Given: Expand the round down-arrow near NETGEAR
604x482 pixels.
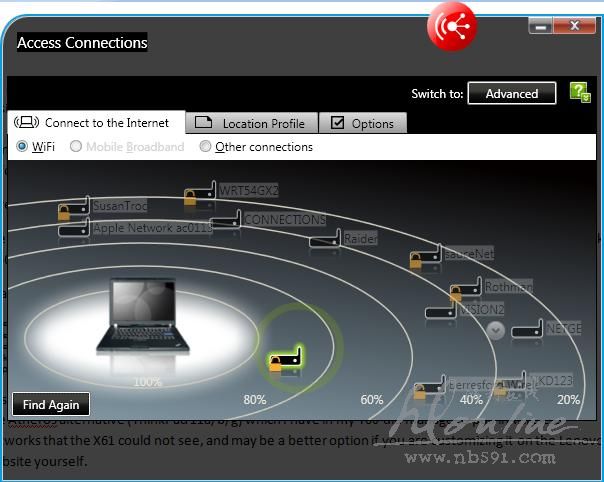Looking at the screenshot, I should coord(496,330).
